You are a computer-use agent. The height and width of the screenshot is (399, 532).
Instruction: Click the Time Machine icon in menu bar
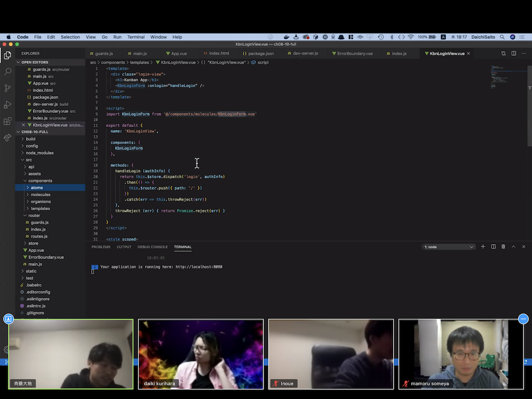[x=381, y=37]
